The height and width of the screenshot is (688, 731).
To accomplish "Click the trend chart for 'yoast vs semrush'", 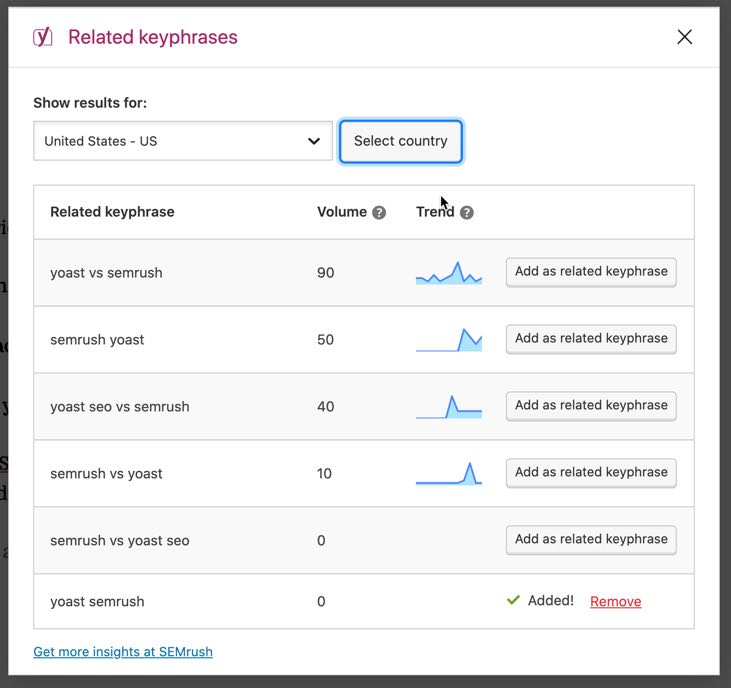I will [449, 273].
